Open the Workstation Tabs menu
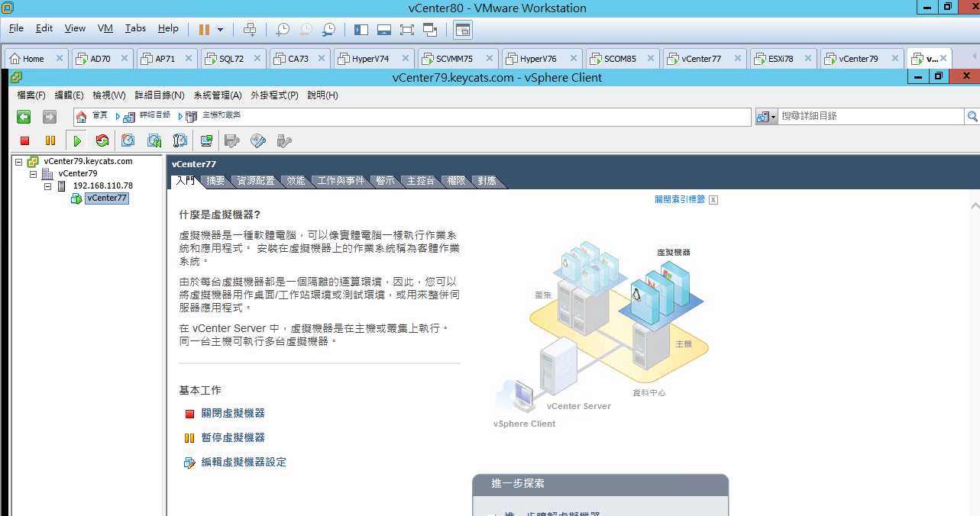The width and height of the screenshot is (980, 516). [x=135, y=28]
